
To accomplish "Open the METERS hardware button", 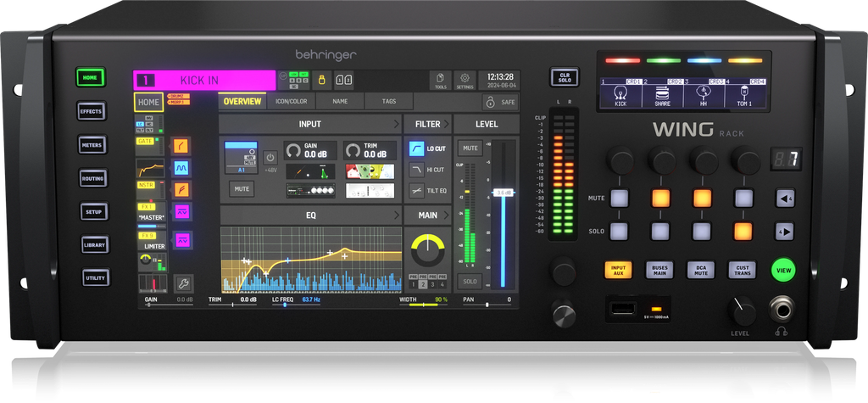I will coord(92,145).
